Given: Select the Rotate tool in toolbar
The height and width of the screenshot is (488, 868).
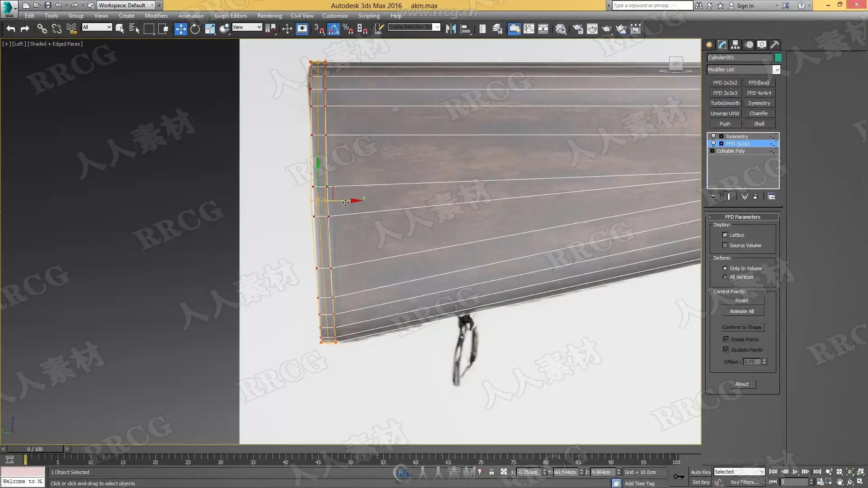Looking at the screenshot, I should point(195,29).
